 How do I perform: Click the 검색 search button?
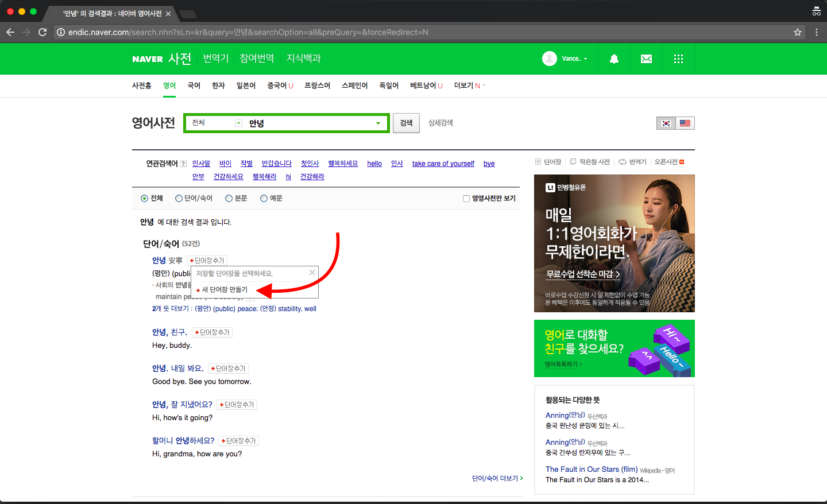pyautogui.click(x=407, y=123)
